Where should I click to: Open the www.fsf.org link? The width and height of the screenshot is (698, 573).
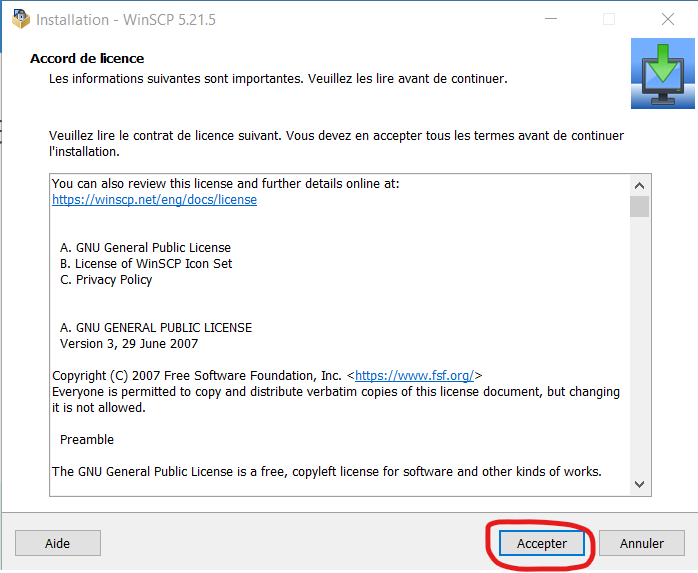pos(415,376)
